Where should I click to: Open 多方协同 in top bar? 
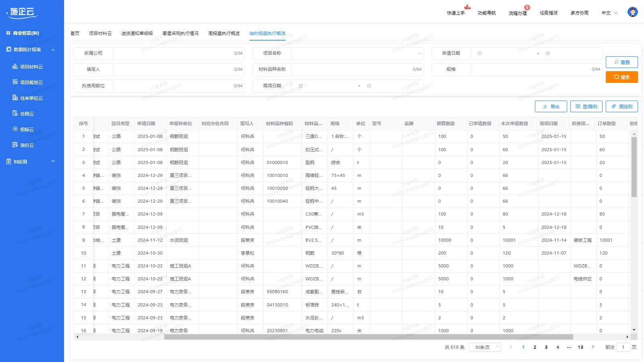580,13
